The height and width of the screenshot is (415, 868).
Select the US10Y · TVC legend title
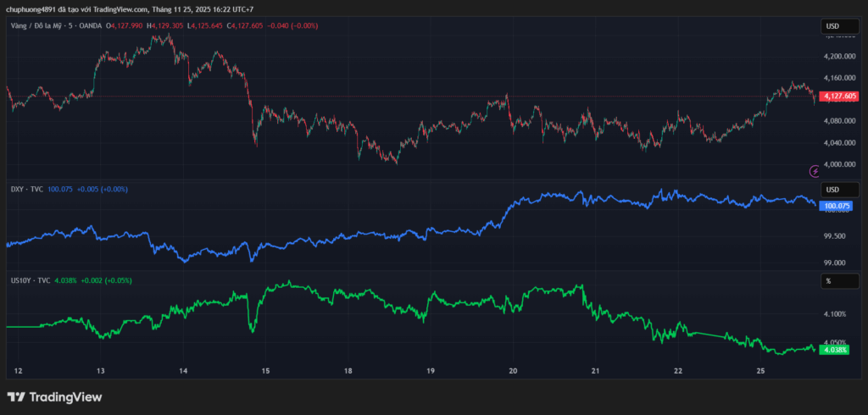tap(31, 279)
